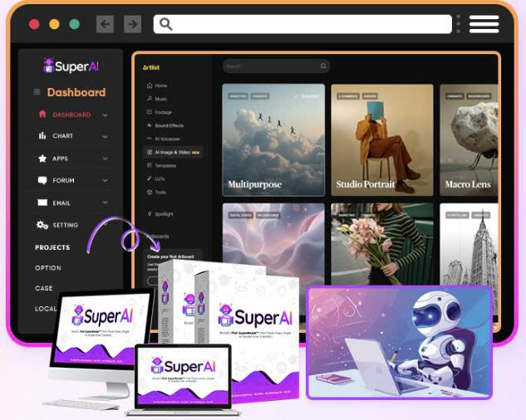Image resolution: width=526 pixels, height=420 pixels.
Task: Click the Music note icon in Artlist
Action: [x=150, y=99]
